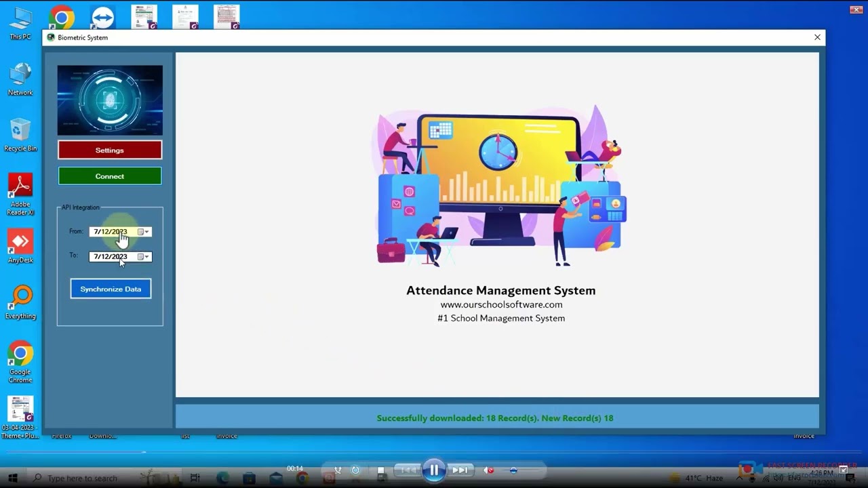
Task: Close the outer video window with the red X
Action: click(x=855, y=9)
